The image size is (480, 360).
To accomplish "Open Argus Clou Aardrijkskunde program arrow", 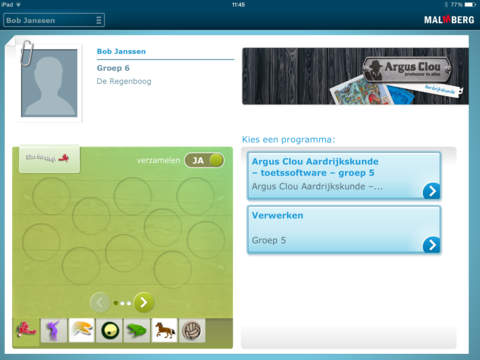I will 432,191.
